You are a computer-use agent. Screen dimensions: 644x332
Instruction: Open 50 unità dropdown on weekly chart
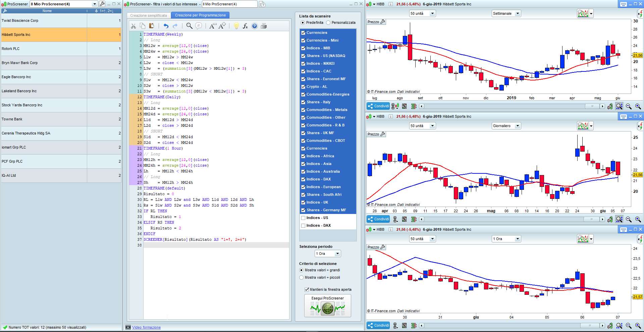tap(422, 14)
